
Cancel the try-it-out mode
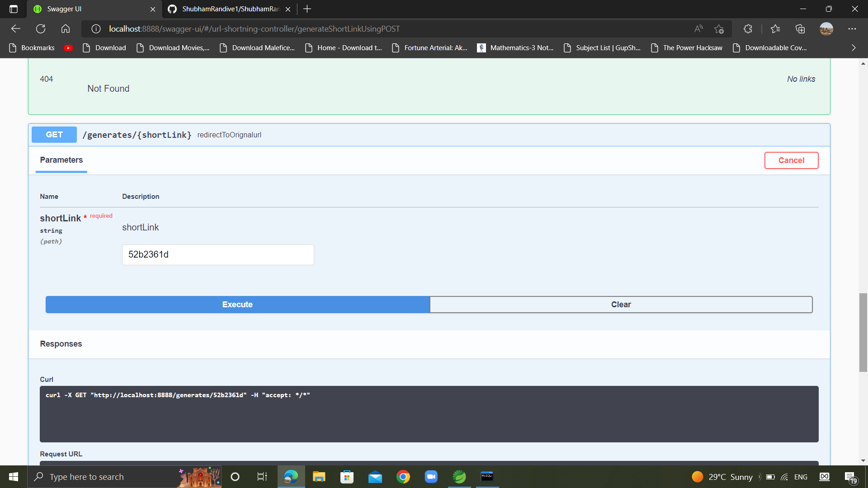tap(791, 160)
